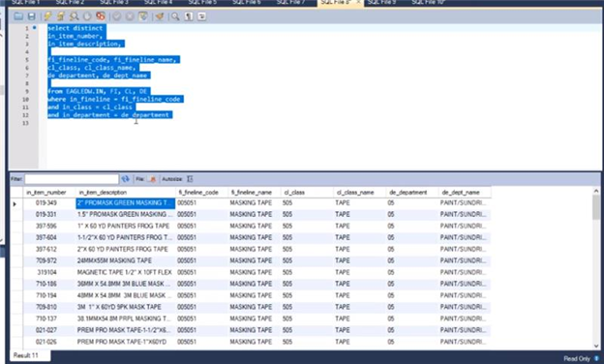
Task: Select item number cell 710-137
Action: pos(46,318)
